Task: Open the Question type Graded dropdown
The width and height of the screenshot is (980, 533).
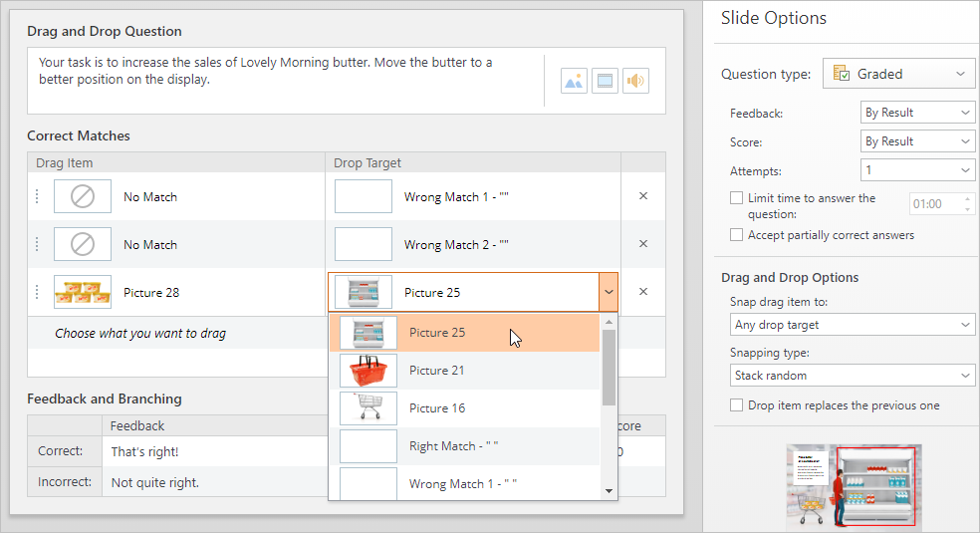Action: (x=899, y=74)
